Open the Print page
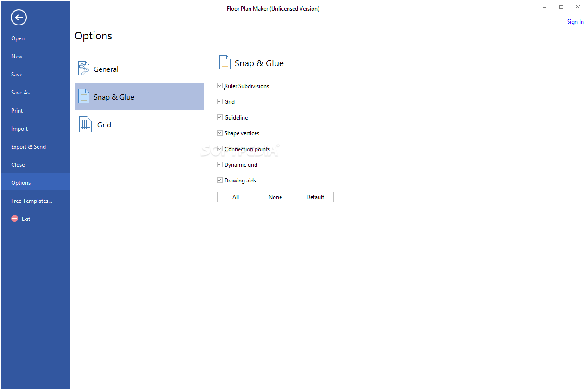 (36, 111)
